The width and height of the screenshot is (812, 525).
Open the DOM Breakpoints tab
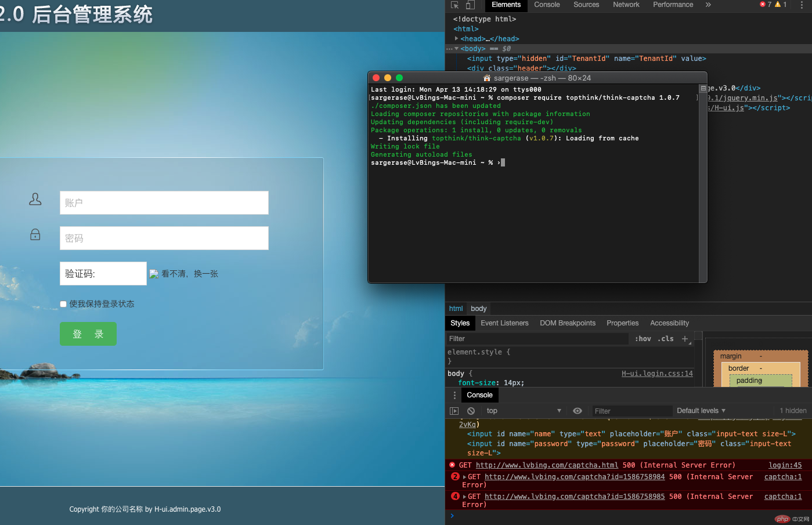click(x=568, y=323)
